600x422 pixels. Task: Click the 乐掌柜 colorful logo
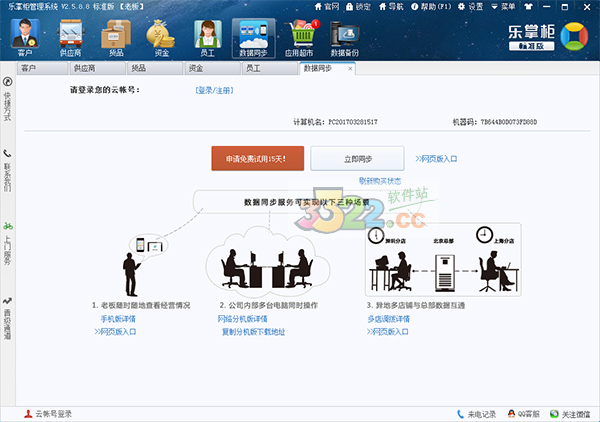(574, 36)
